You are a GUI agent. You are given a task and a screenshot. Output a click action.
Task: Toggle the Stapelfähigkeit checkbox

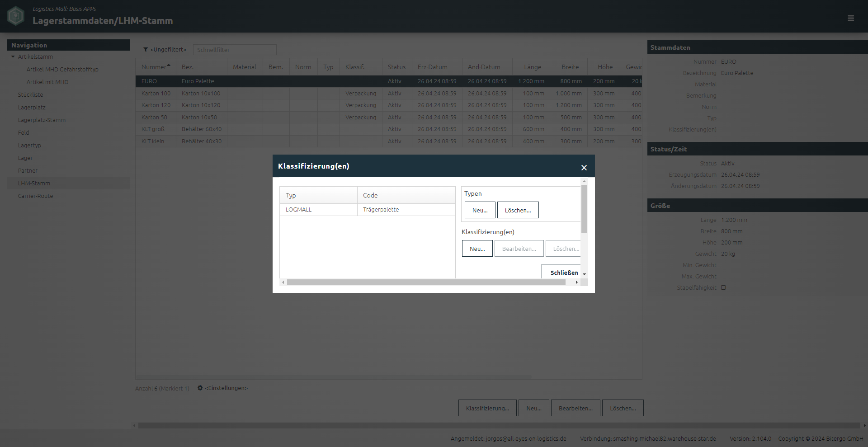(x=723, y=287)
